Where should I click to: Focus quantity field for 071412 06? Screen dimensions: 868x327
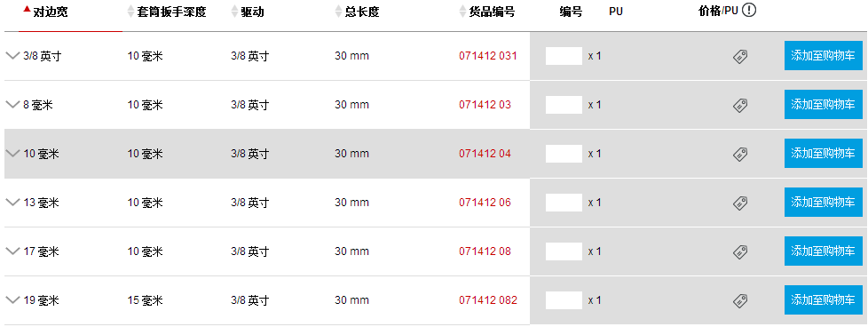pos(564,203)
